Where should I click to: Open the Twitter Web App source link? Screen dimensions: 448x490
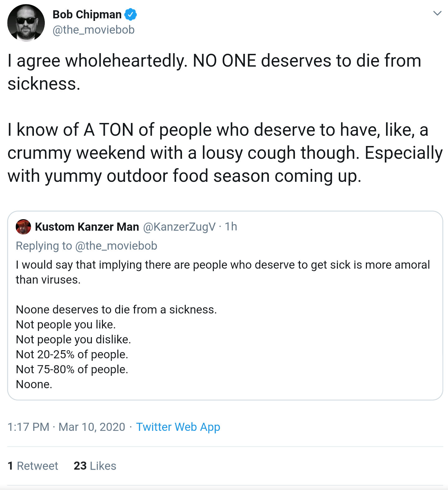point(178,427)
